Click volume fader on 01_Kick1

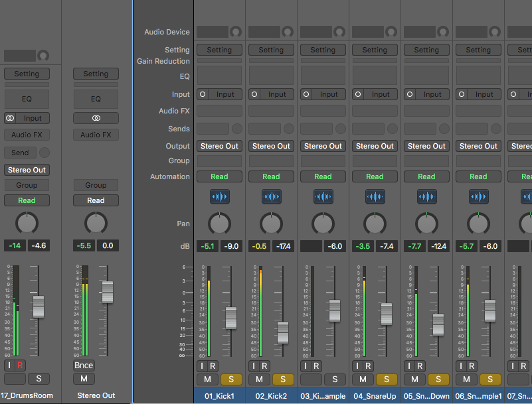coord(231,318)
